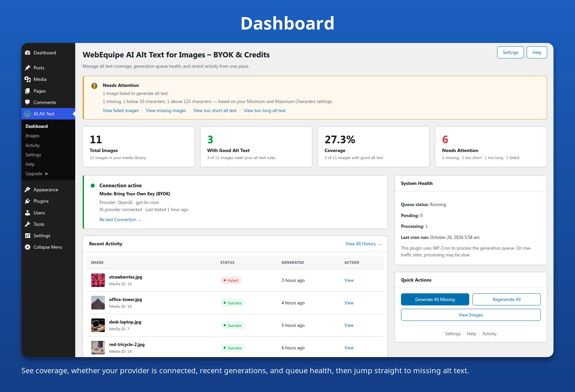
Task: Click the AI Alt Text plugin icon
Action: [28, 114]
